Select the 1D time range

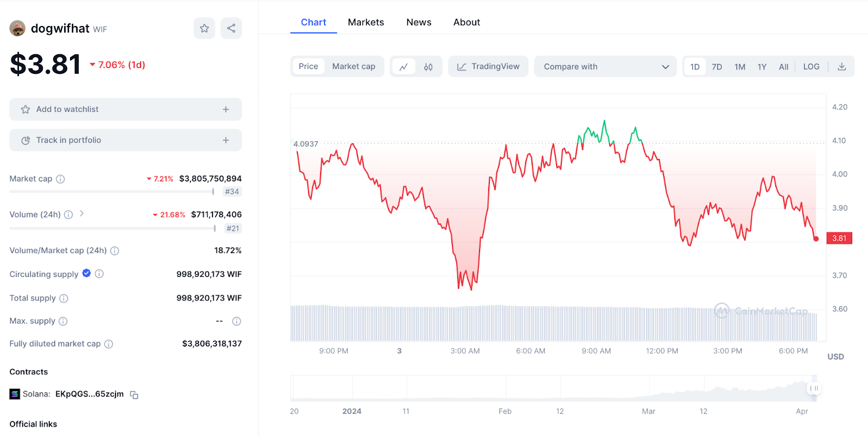(695, 67)
